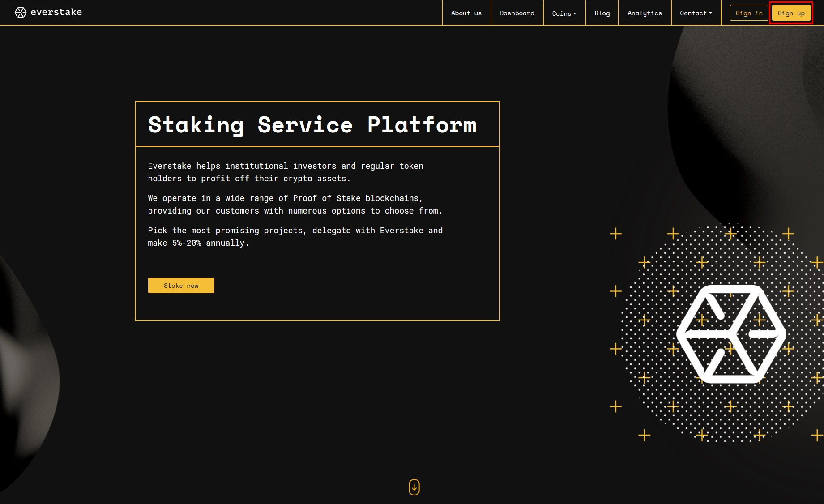Click the paragraph starting 'We operate in a wide range'

click(295, 205)
